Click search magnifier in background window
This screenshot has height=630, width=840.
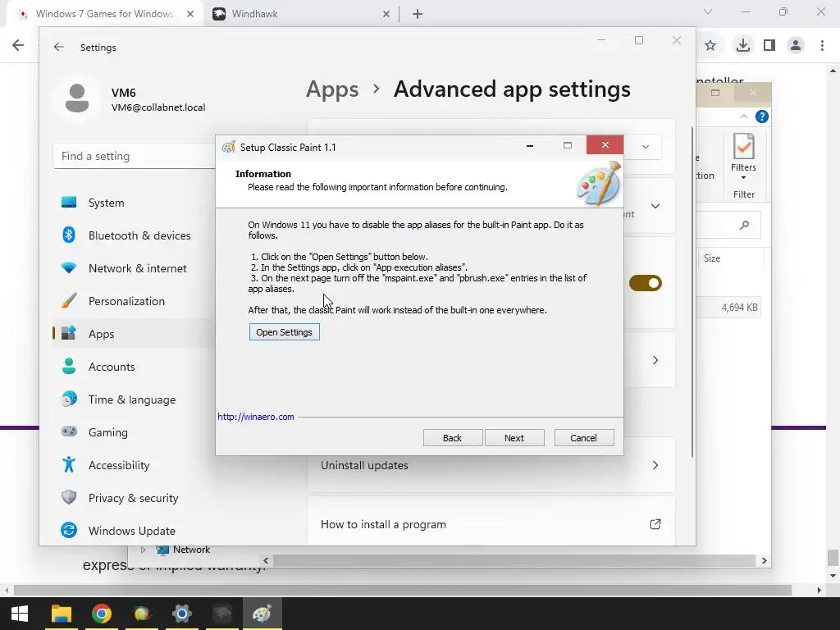pos(744,225)
